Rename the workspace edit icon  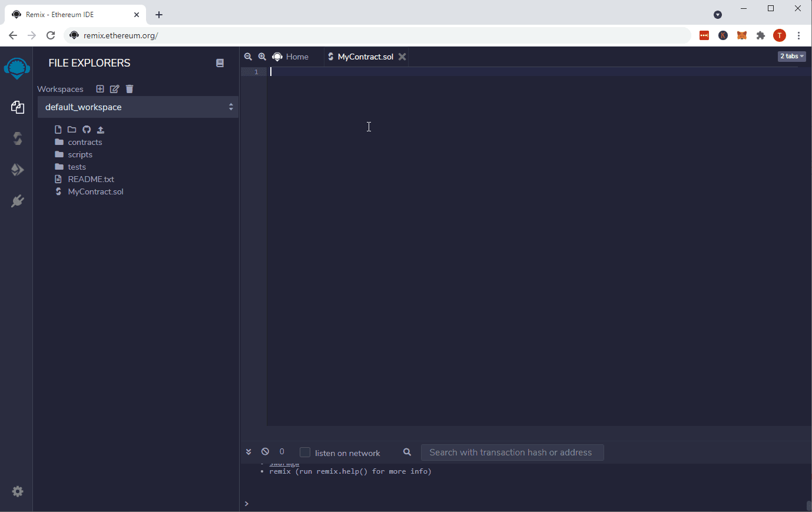[115, 89]
